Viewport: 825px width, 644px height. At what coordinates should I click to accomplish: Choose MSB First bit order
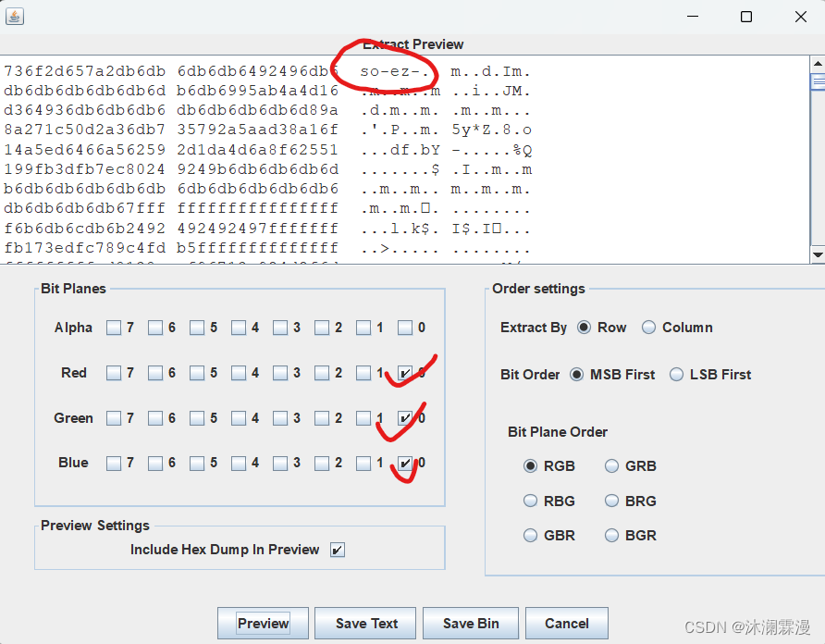pos(576,375)
